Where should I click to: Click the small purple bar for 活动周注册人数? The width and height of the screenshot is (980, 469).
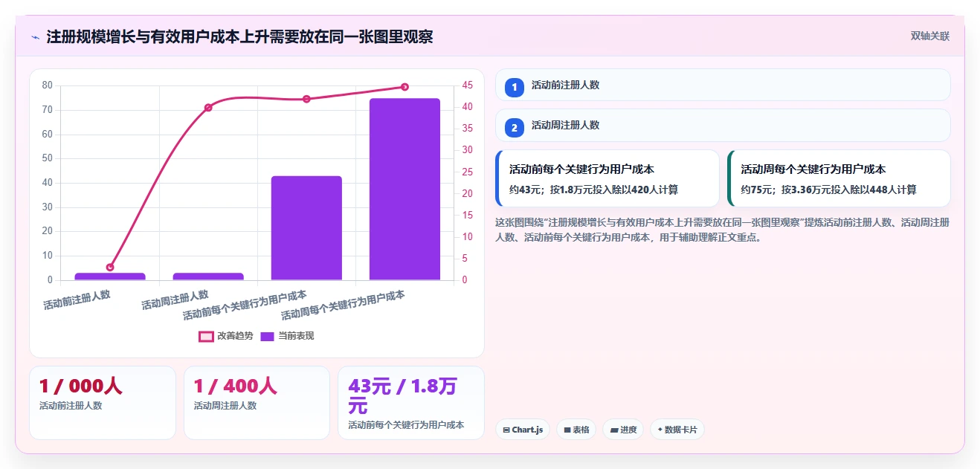click(x=208, y=276)
